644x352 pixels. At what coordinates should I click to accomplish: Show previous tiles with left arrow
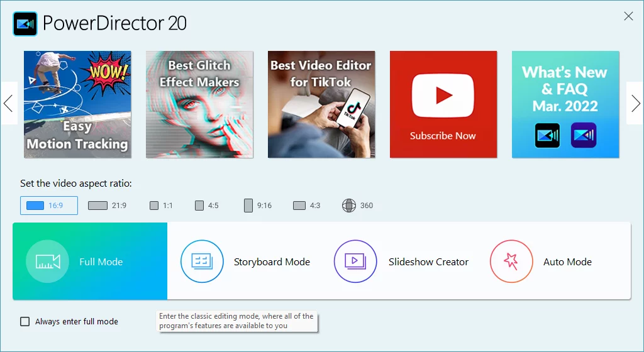(x=9, y=103)
